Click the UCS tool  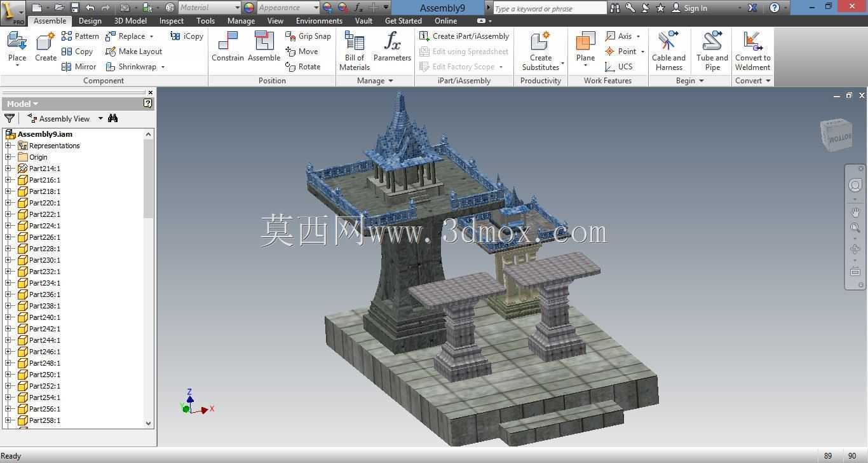click(x=619, y=67)
